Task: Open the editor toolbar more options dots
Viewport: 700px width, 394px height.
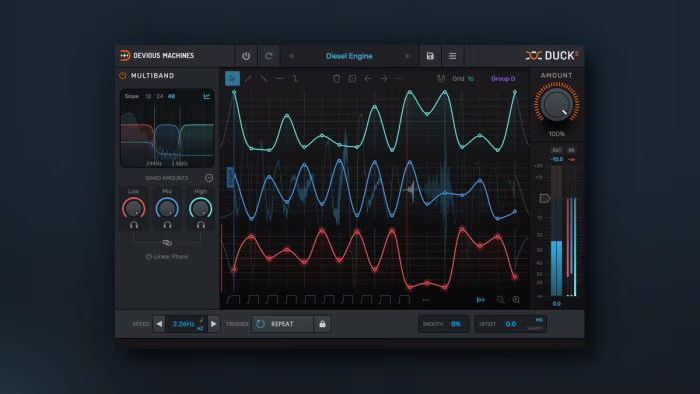Action: (x=399, y=79)
